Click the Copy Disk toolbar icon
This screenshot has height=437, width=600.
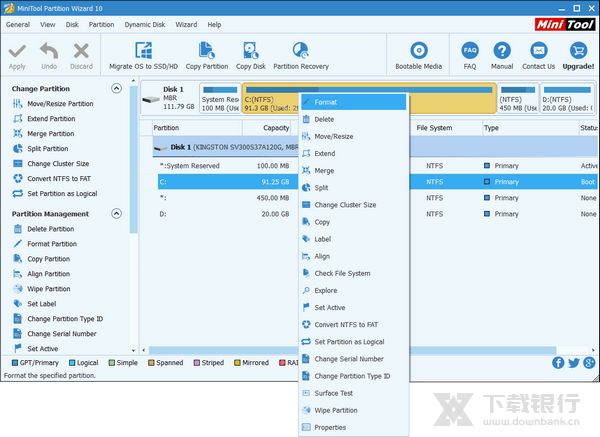point(250,50)
